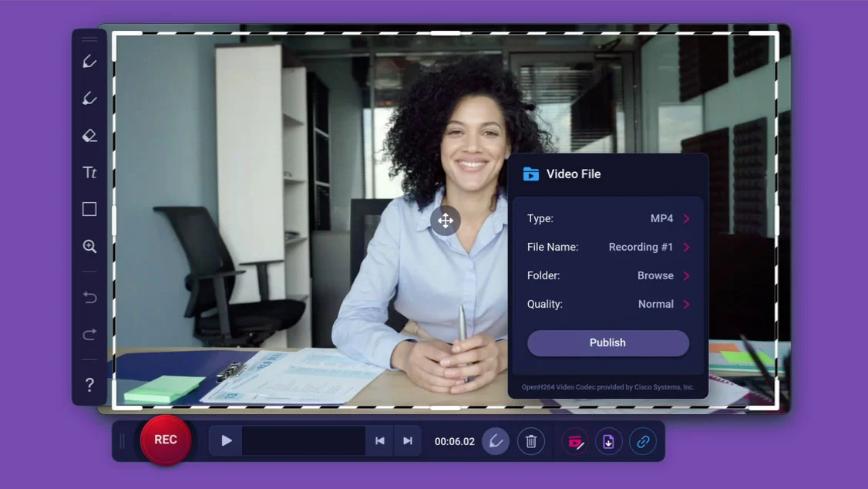Select the rectangle shape tool
The height and width of the screenshot is (489, 868).
89,209
